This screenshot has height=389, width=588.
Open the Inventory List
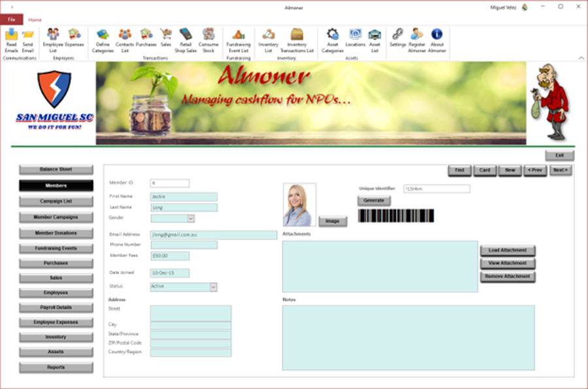pyautogui.click(x=268, y=40)
